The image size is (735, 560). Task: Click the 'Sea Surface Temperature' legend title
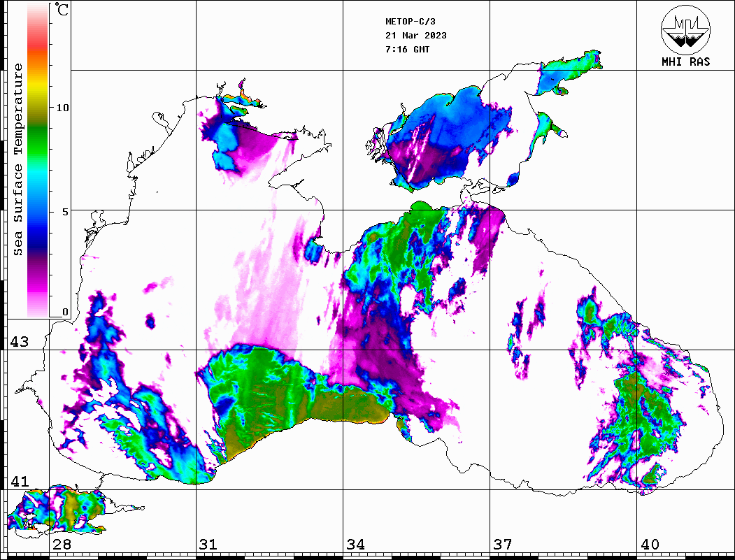(17, 159)
